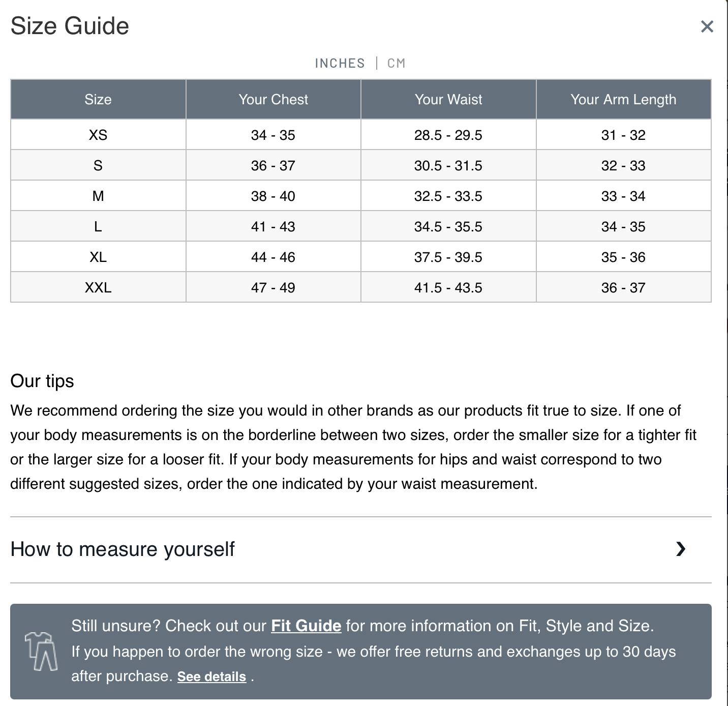The width and height of the screenshot is (728, 706).
Task: Switch measurements to INCHES
Action: (340, 63)
